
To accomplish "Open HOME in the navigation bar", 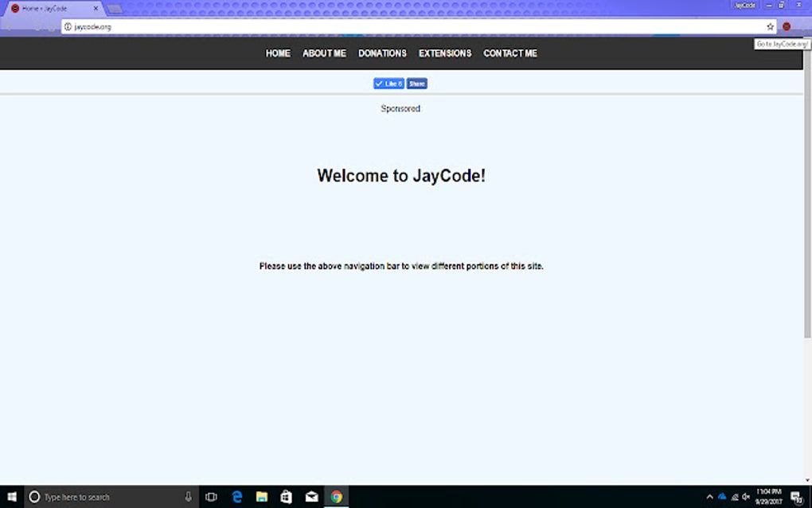I will (x=277, y=53).
